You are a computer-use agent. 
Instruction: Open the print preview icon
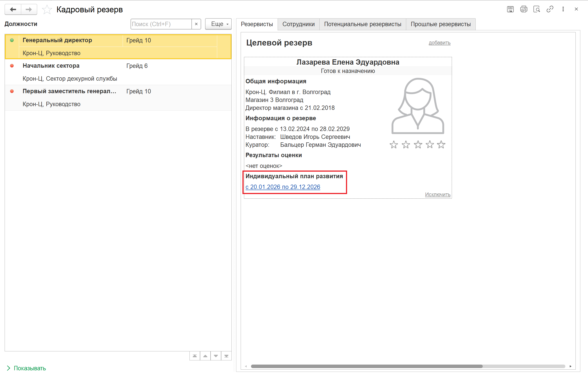click(x=537, y=9)
